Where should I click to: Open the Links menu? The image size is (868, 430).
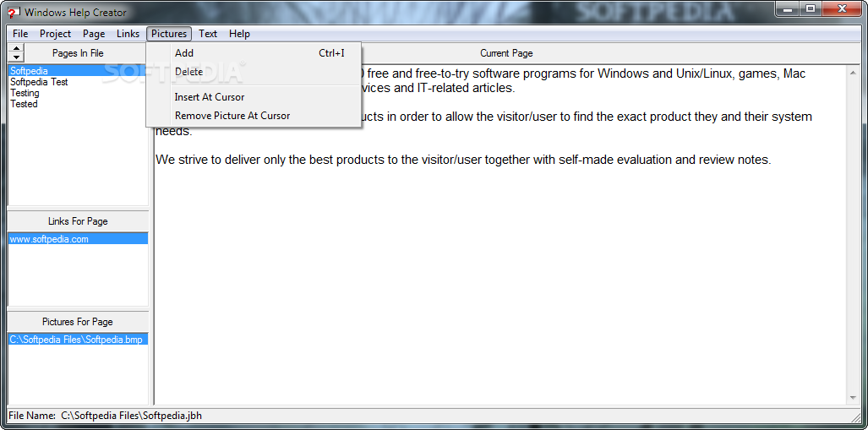[128, 34]
